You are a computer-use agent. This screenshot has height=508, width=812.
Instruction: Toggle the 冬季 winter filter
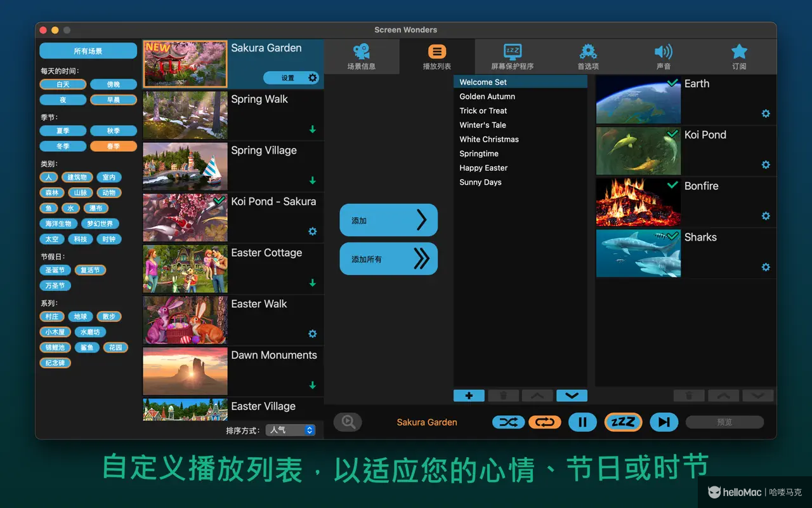point(63,146)
